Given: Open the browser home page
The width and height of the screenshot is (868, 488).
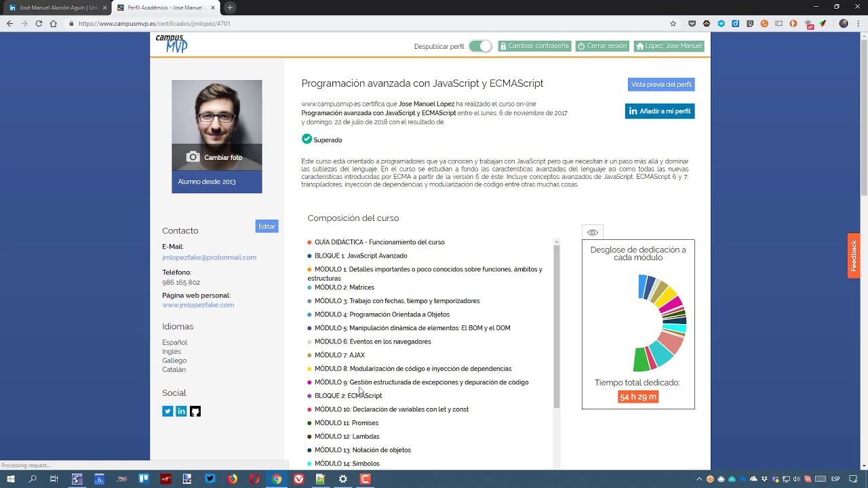Looking at the screenshot, I should coord(53,23).
